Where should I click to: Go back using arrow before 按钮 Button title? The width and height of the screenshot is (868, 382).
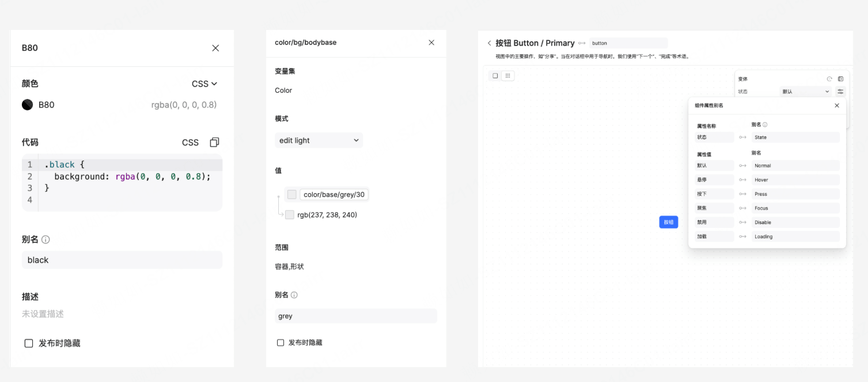point(490,43)
